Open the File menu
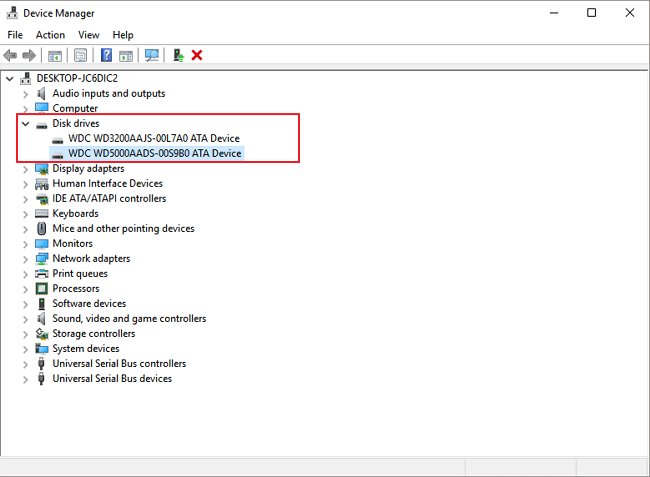This screenshot has height=477, width=650. 15,35
